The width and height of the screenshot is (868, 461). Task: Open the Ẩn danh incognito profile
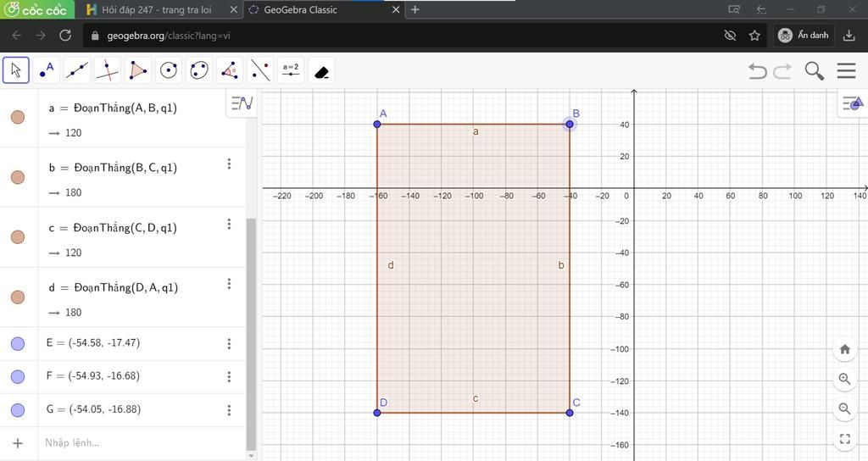(x=804, y=36)
